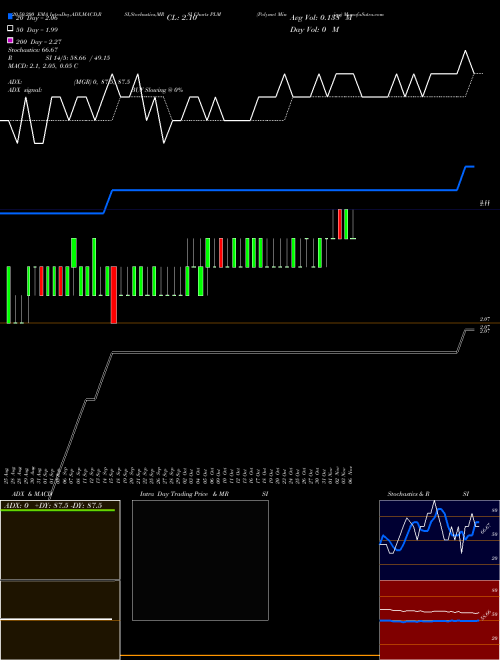
Task: Click the 'SI 14/3: 58.66 / 49.15' value
Action: [x=78, y=58]
